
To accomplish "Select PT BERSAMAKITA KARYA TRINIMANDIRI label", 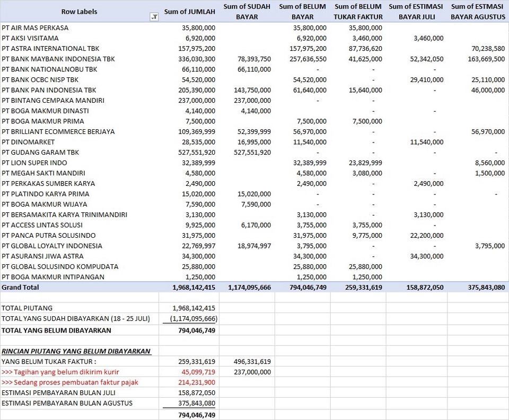I will pos(64,215).
